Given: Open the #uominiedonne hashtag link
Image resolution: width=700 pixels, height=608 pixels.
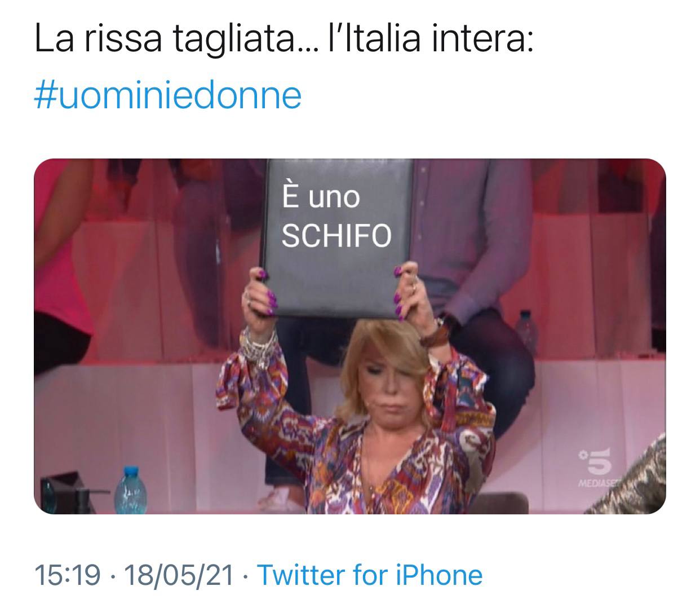Looking at the screenshot, I should pos(168,96).
